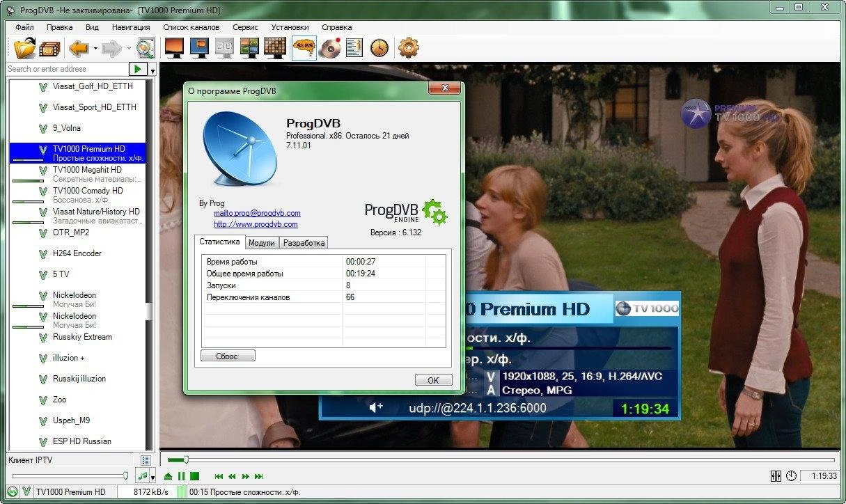846x504 pixels.
Task: Open the Вид menu
Action: pos(92,27)
